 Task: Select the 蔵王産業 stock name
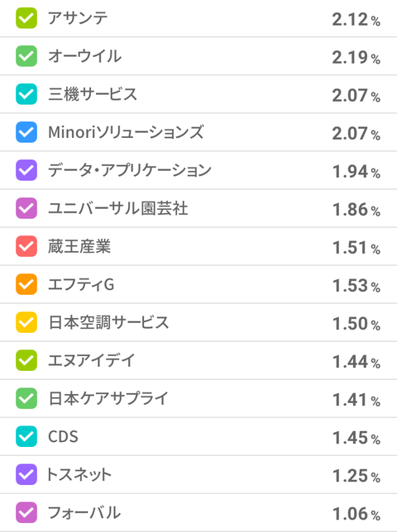(79, 246)
